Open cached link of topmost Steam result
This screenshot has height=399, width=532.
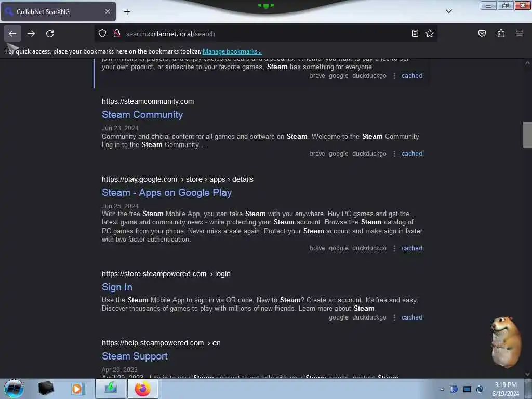click(x=412, y=76)
